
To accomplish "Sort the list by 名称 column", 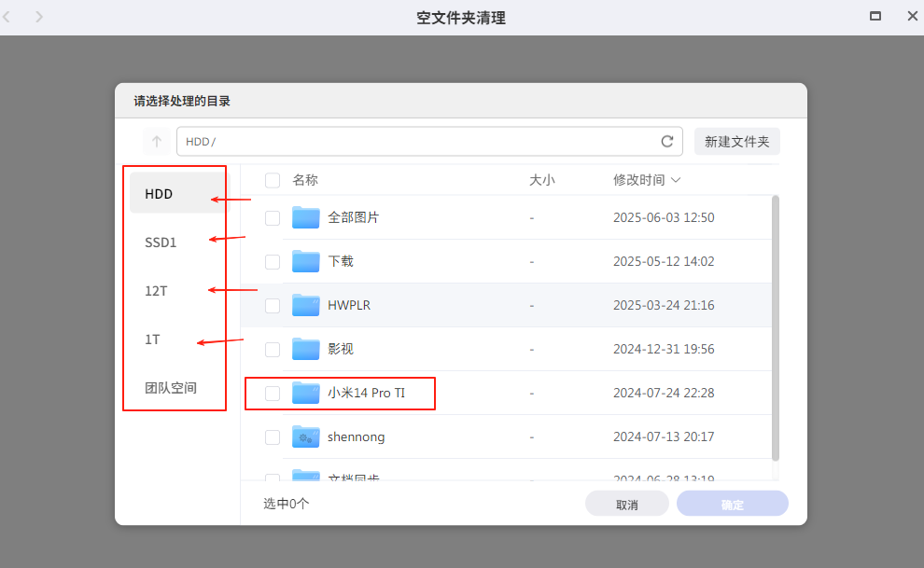I will tap(305, 180).
